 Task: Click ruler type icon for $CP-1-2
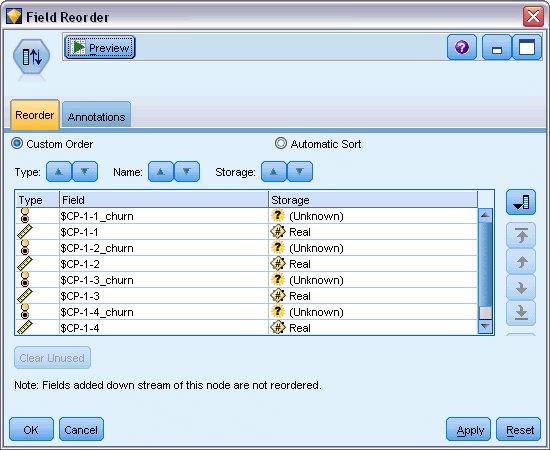coord(25,264)
